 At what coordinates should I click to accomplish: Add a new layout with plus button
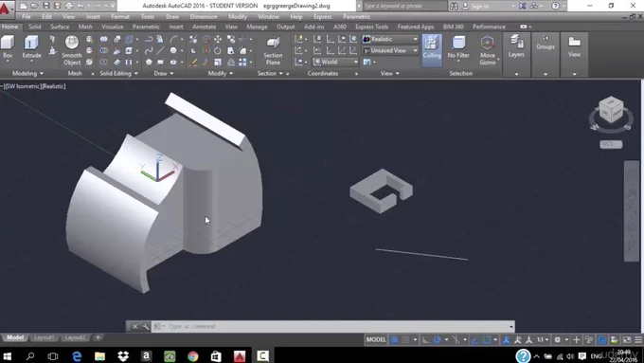pos(98,337)
